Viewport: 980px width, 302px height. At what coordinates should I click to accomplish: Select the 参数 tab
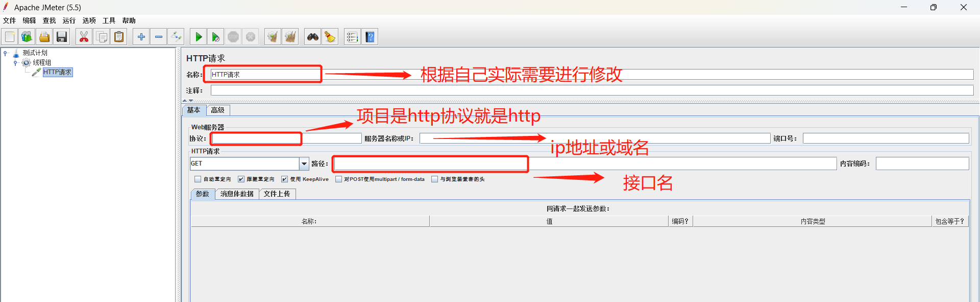203,194
